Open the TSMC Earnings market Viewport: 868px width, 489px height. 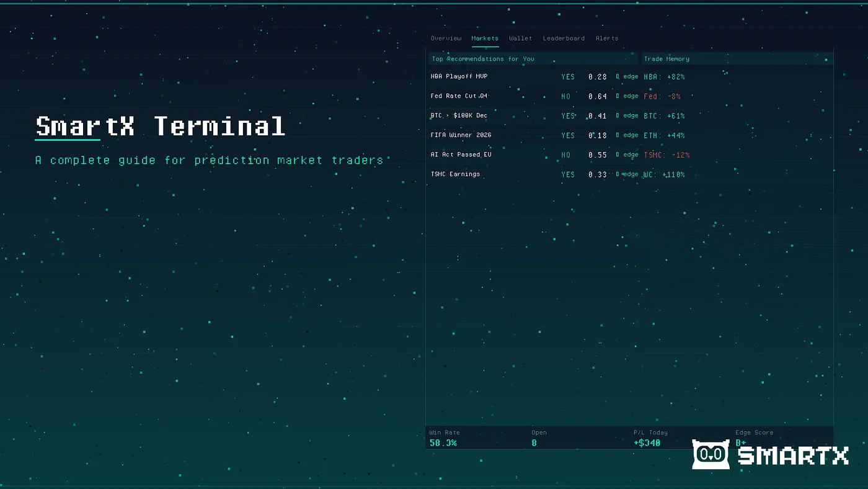click(455, 174)
